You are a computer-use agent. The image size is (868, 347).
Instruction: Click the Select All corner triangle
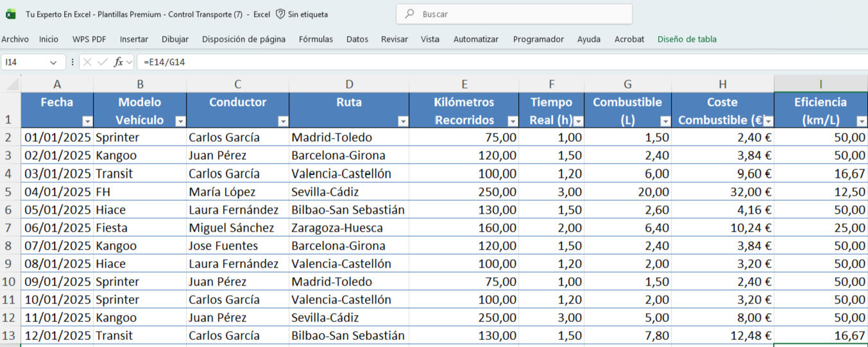13,85
